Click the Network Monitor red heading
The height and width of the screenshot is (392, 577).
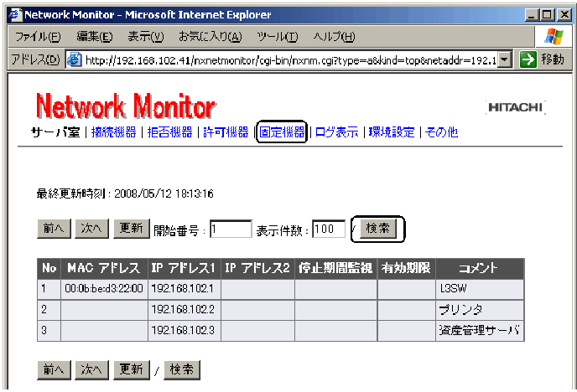point(126,106)
